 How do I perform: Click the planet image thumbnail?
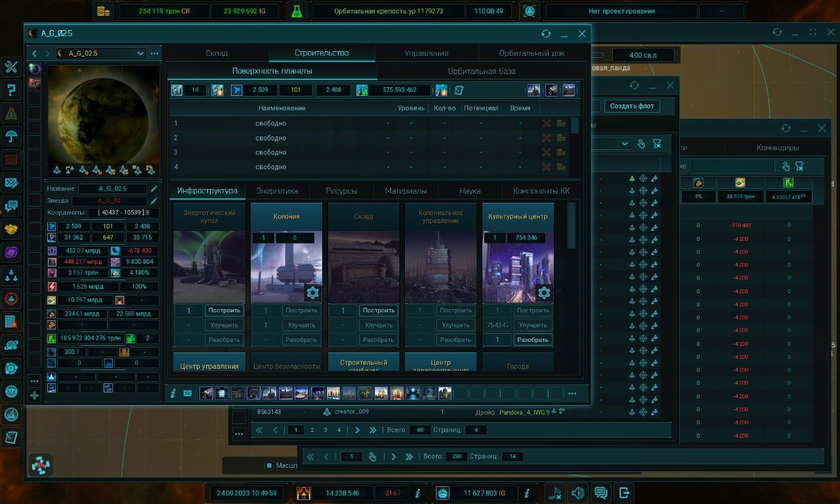coord(104,114)
